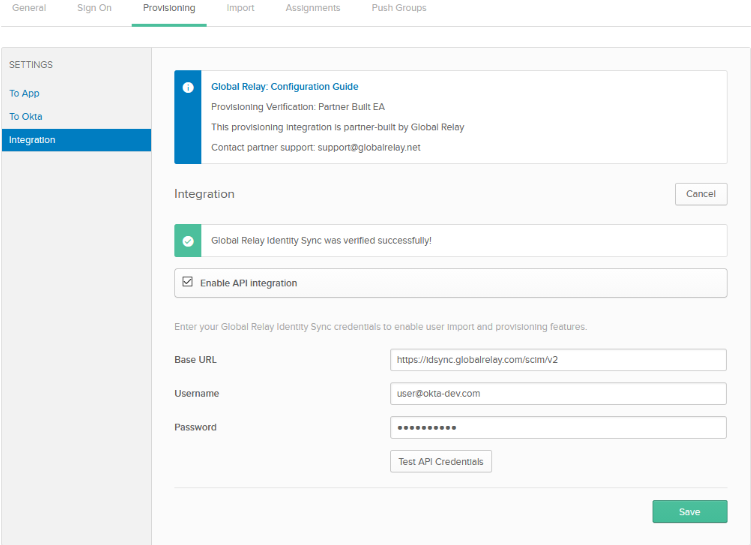Image resolution: width=751 pixels, height=545 pixels.
Task: Click the 'Password' label
Action: [x=195, y=427]
